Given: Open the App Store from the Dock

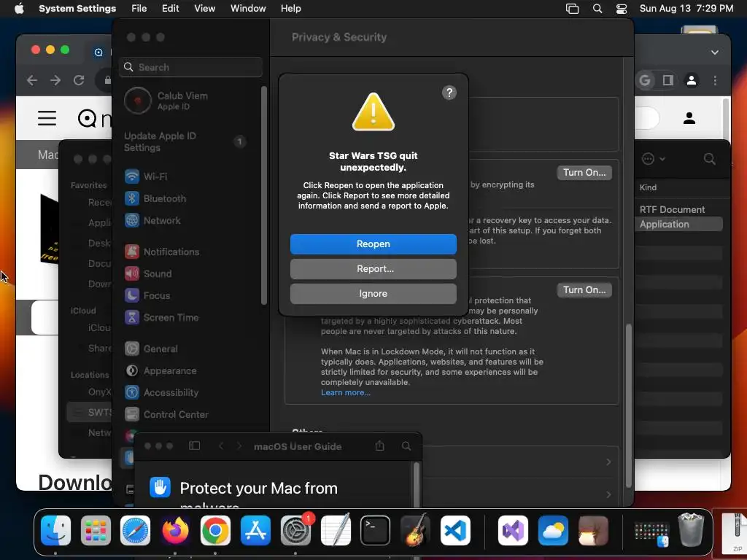Looking at the screenshot, I should coord(256,531).
